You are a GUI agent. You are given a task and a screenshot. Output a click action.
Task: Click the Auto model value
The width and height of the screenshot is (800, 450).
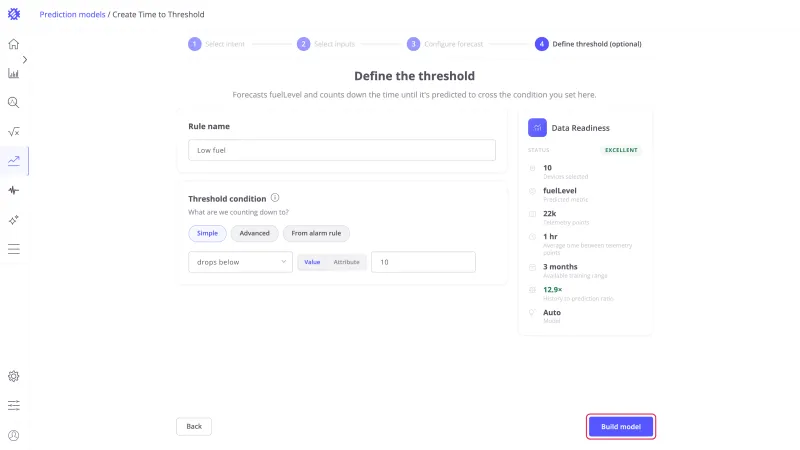[552, 312]
